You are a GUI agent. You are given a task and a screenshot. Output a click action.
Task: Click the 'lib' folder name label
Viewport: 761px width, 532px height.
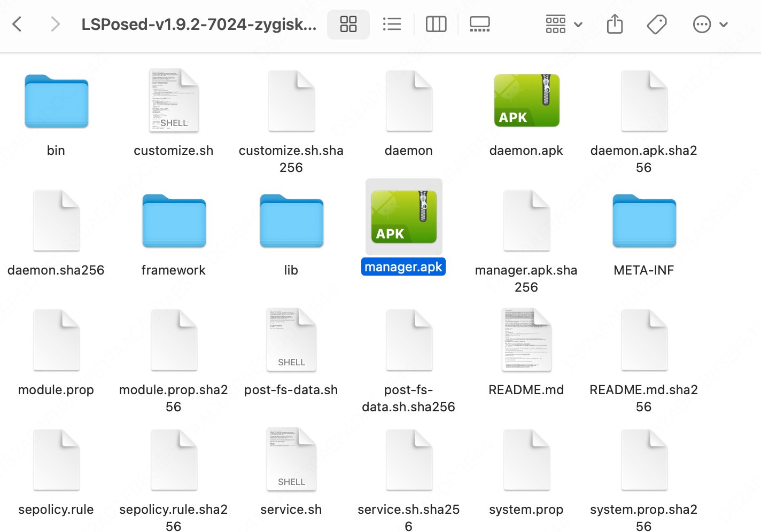click(x=291, y=270)
